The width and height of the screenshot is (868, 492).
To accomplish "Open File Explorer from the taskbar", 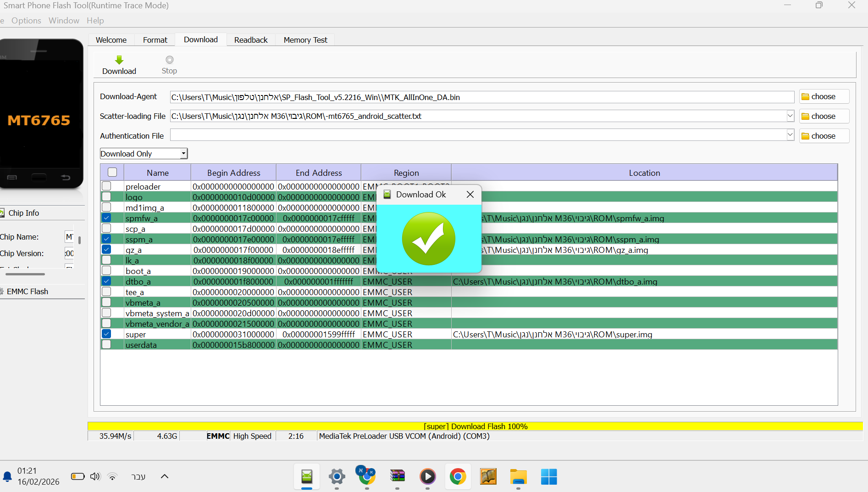I will 518,477.
